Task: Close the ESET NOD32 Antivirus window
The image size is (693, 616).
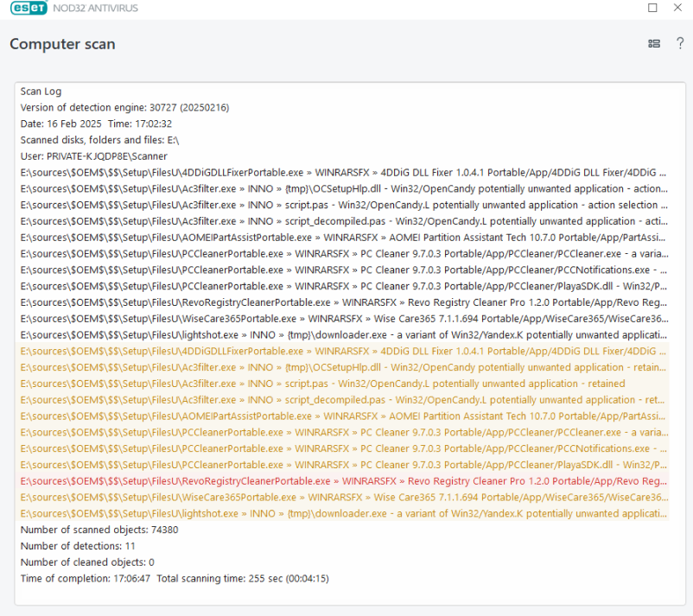Action: tap(677, 8)
